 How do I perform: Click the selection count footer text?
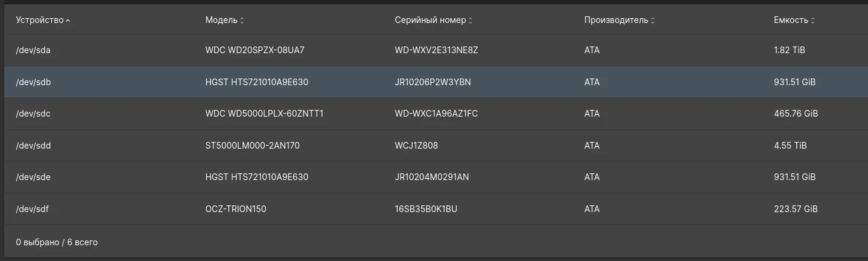[57, 242]
